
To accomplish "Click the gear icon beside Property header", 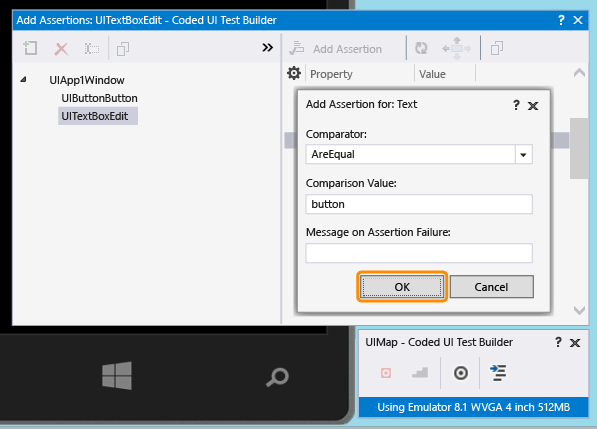I will [x=294, y=73].
